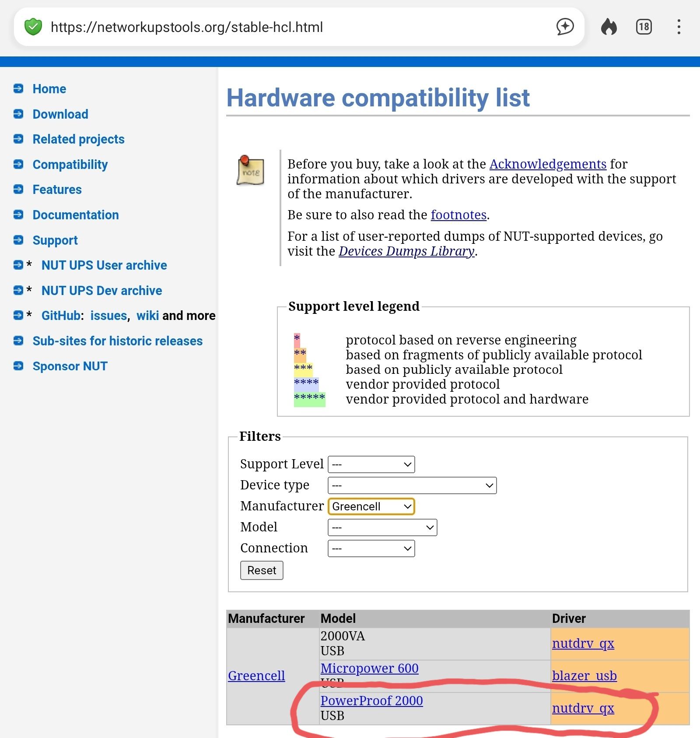Tap the flame fire icon
Image resolution: width=700 pixels, height=738 pixels.
(x=609, y=27)
